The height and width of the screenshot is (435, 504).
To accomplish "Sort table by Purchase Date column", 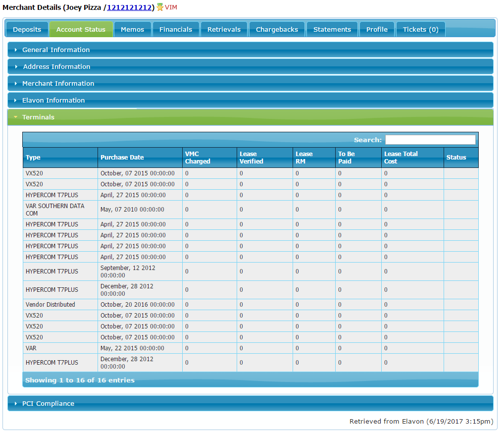I will point(140,158).
